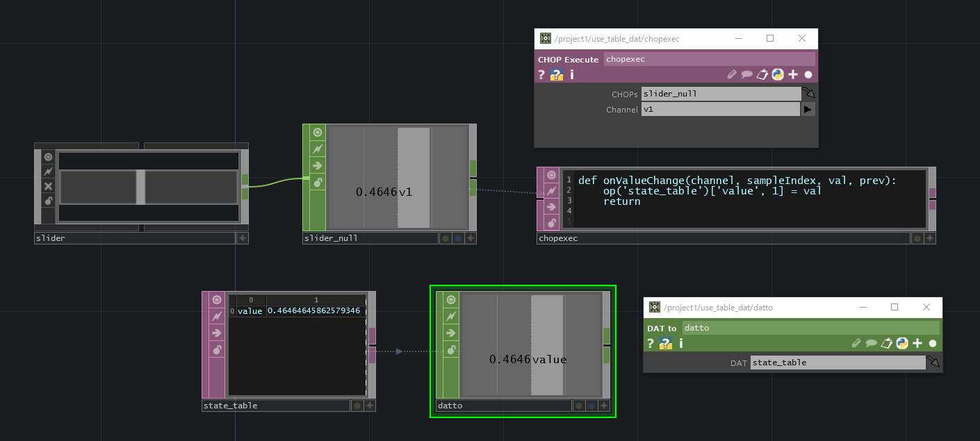The width and height of the screenshot is (980, 441).
Task: Click the export arrow icon beside the CHOPs parameter
Action: (x=808, y=92)
